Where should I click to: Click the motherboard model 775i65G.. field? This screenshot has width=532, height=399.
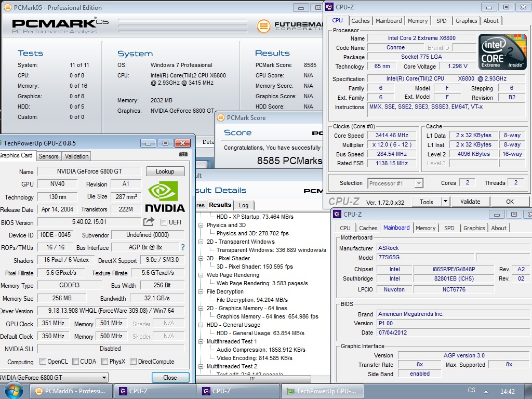(425, 257)
